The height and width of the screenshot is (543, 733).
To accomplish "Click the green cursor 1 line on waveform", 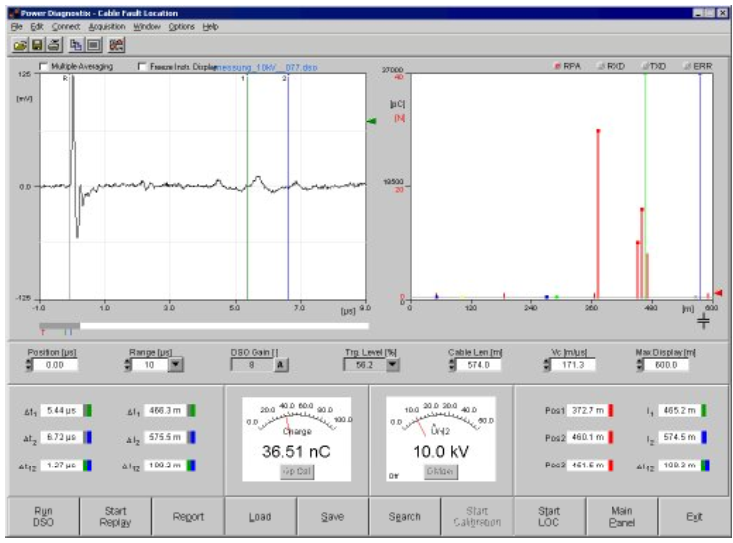I will tap(247, 187).
